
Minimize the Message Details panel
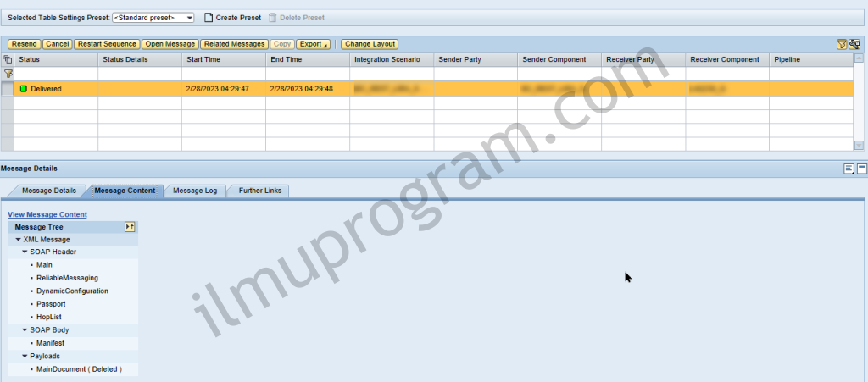(x=861, y=169)
